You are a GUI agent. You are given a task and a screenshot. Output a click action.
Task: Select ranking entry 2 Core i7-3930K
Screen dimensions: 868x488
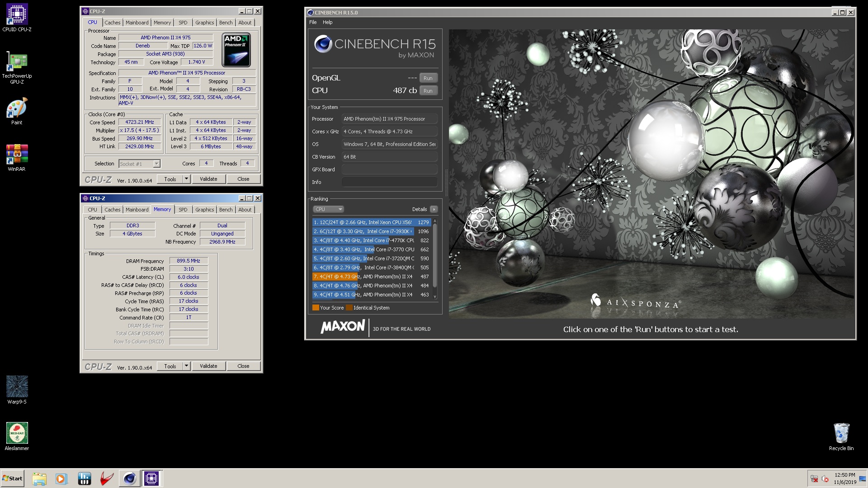pos(371,231)
